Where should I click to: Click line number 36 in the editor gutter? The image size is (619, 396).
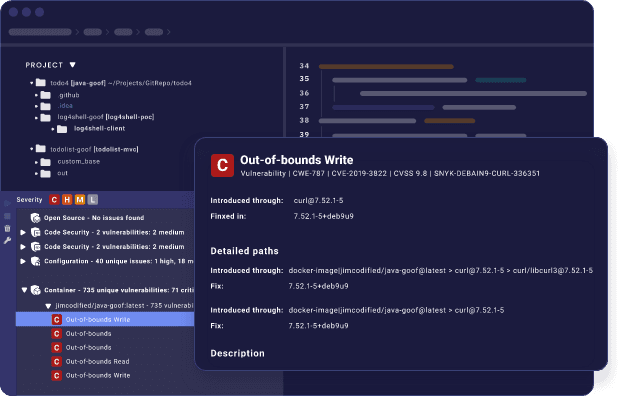click(x=304, y=93)
